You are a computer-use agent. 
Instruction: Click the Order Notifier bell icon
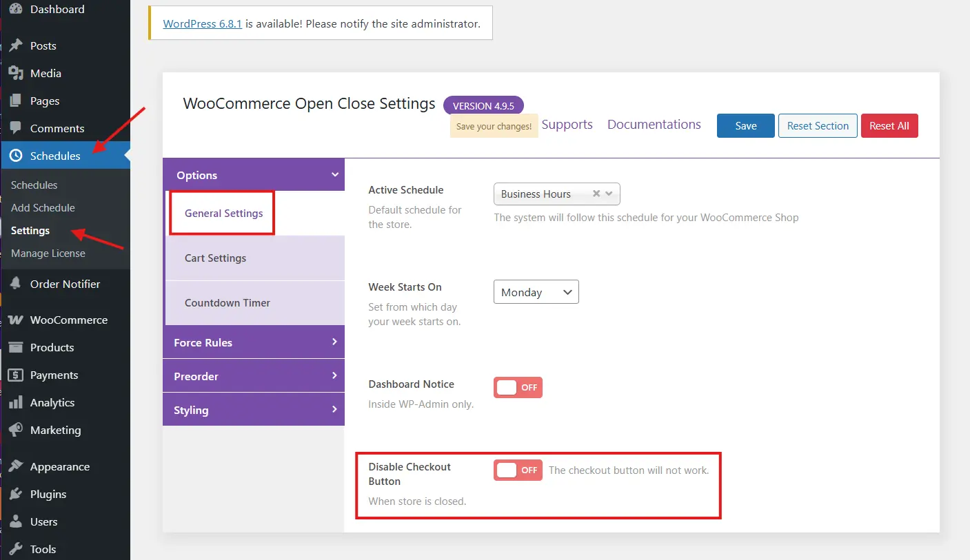(x=16, y=284)
